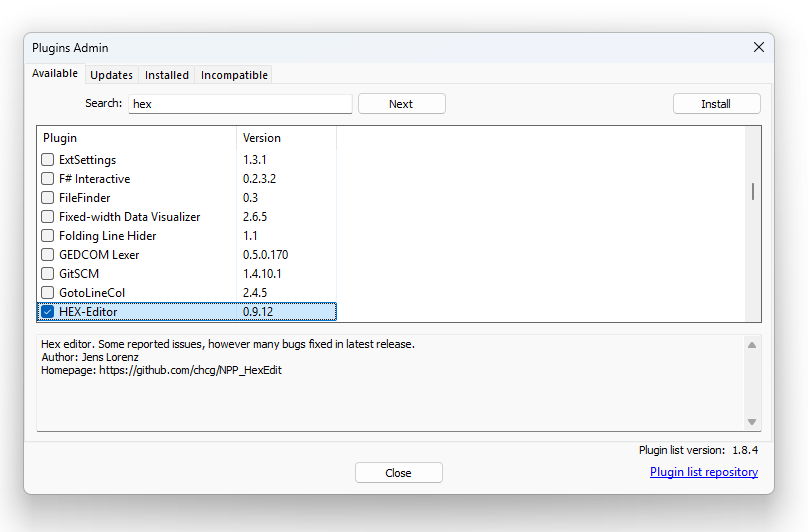Select the GitSCM plugin checkbox

[x=47, y=274]
